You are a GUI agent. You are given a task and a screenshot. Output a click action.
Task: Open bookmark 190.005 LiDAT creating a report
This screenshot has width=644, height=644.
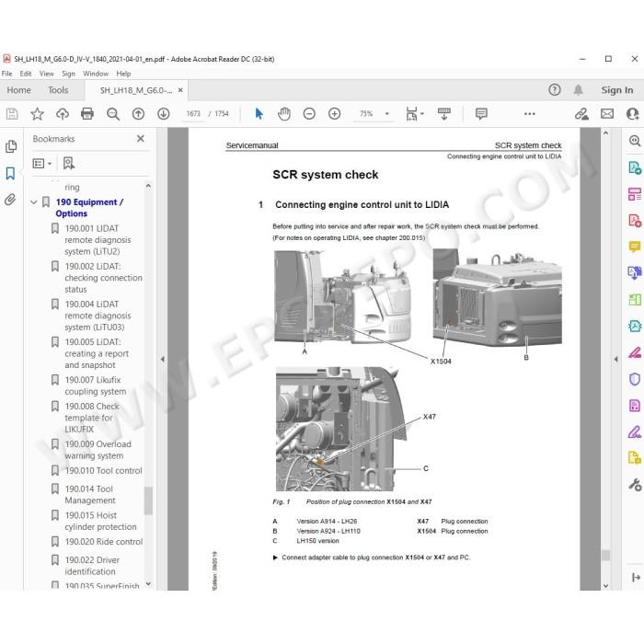pos(98,353)
